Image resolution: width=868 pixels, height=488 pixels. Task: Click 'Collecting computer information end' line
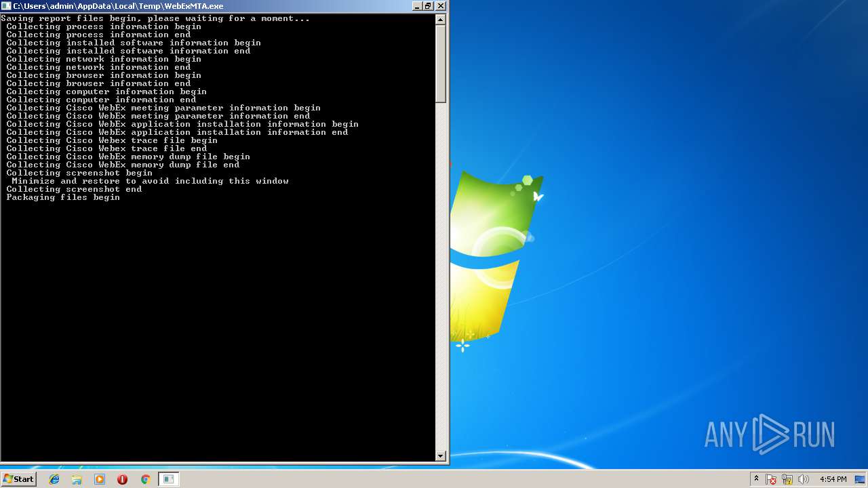101,100
